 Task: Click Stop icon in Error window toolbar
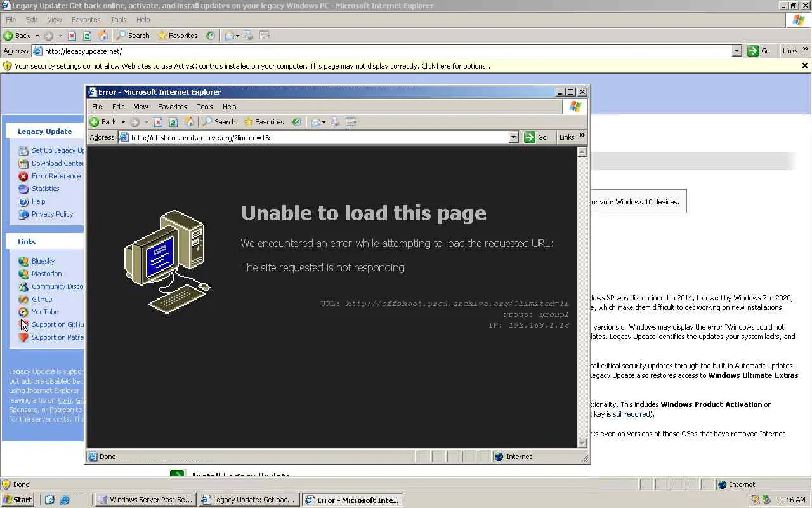159,122
